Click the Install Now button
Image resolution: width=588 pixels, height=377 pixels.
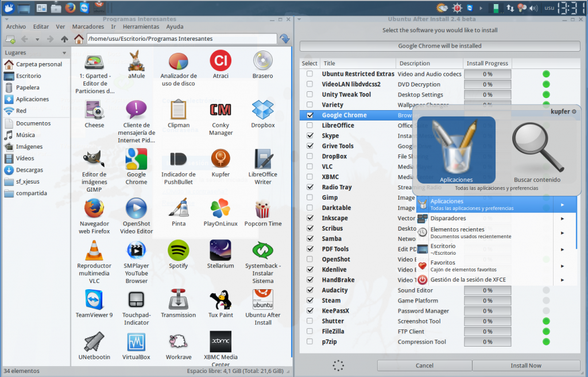pyautogui.click(x=526, y=366)
